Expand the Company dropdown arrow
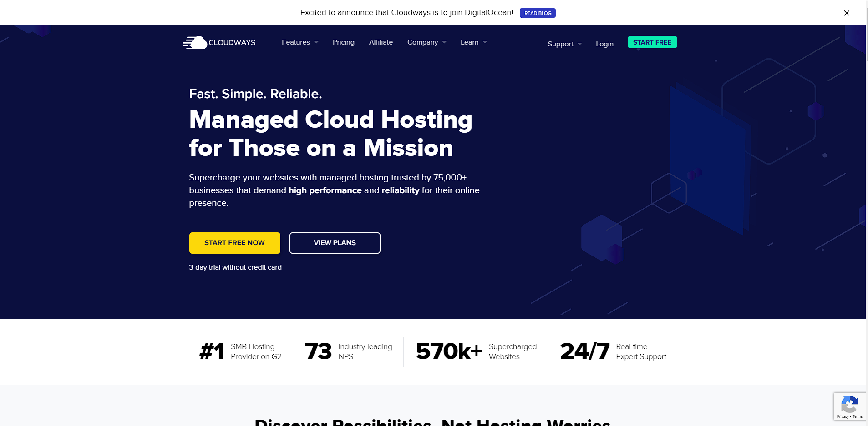 [444, 42]
